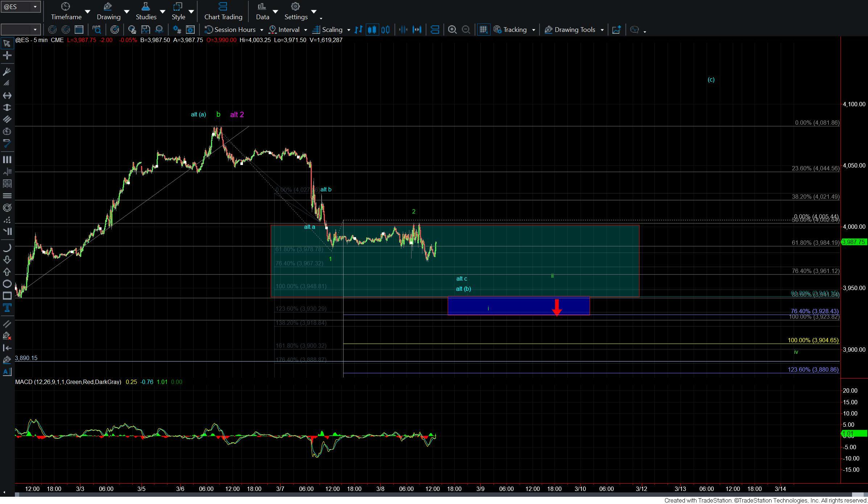868x504 pixels.
Task: Choose the text annotation tool
Action: 7,308
